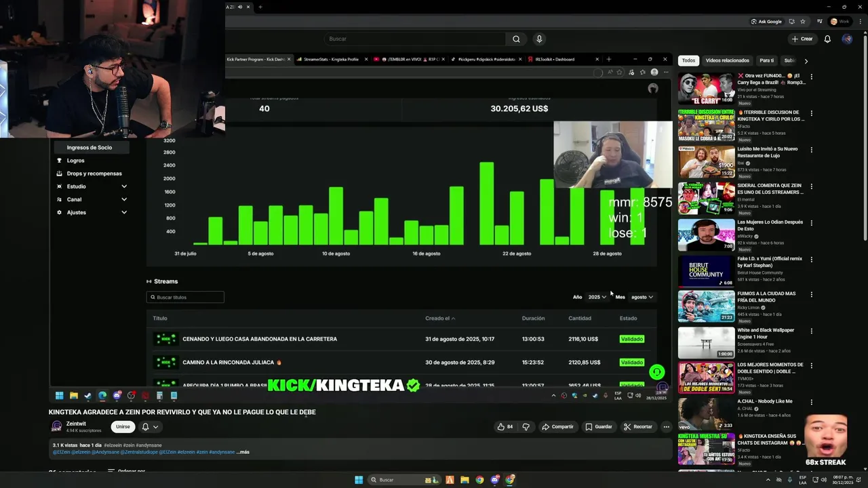Close the current Chrome tab
This screenshot has height=488, width=868.
point(248,7)
